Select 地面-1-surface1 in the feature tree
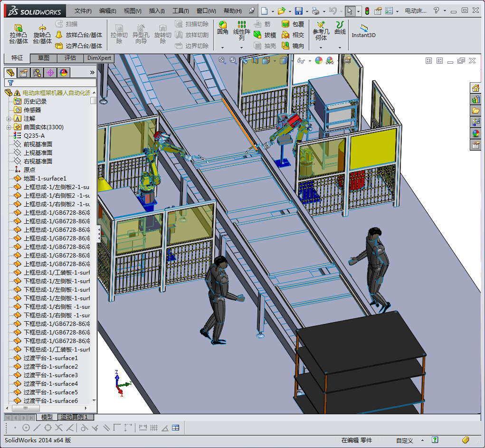This screenshot has width=485, height=448. tap(45, 179)
